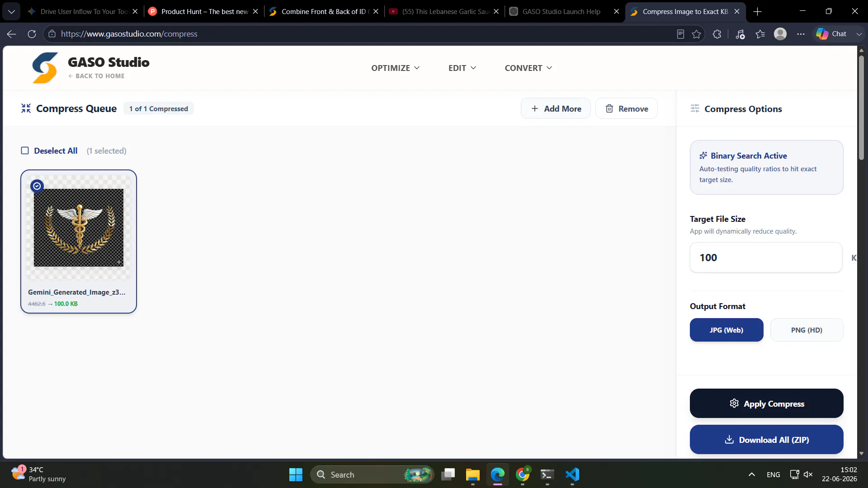Click Add More button
868x488 pixels.
[x=556, y=108]
